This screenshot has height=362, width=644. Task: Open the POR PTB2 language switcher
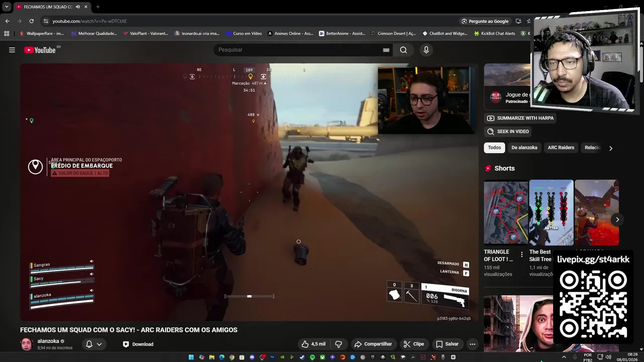[x=588, y=357]
